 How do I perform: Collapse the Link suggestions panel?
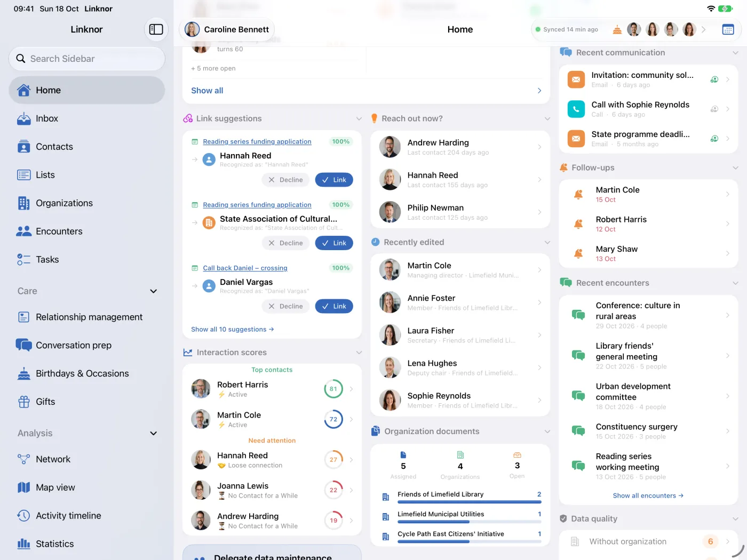pyautogui.click(x=359, y=118)
